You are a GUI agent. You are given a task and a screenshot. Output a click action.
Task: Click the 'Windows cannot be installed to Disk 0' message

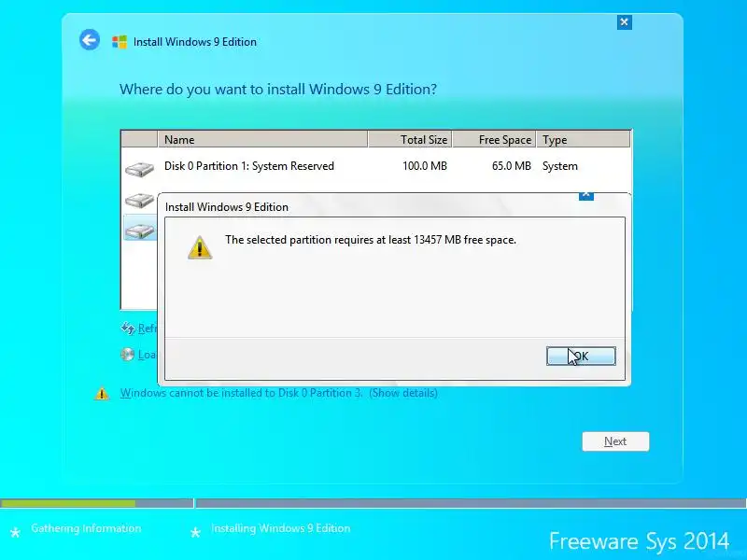click(241, 393)
